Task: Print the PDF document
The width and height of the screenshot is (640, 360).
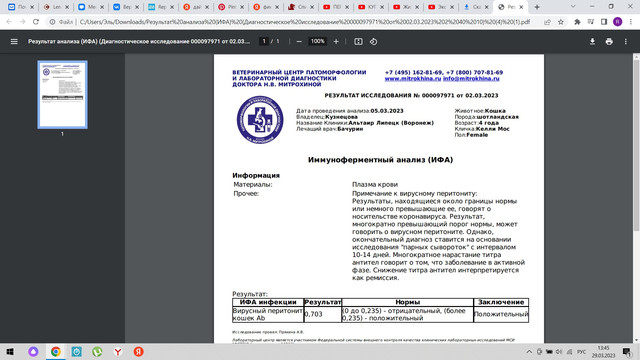Action: click(x=609, y=42)
